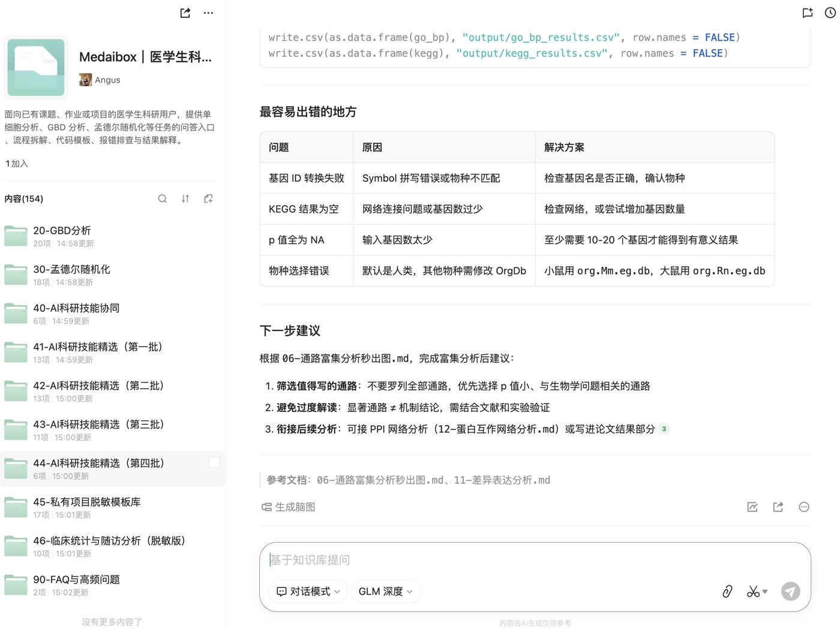840x629 pixels.
Task: Focus the 基于知识库提问 input field
Action: pyautogui.click(x=535, y=559)
